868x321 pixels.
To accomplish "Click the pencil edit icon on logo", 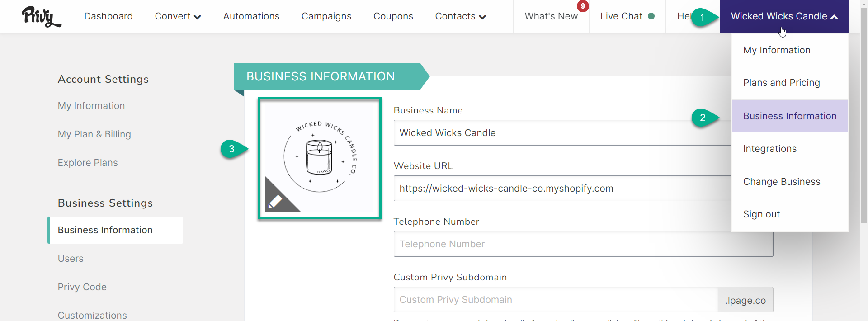I will coord(275,201).
